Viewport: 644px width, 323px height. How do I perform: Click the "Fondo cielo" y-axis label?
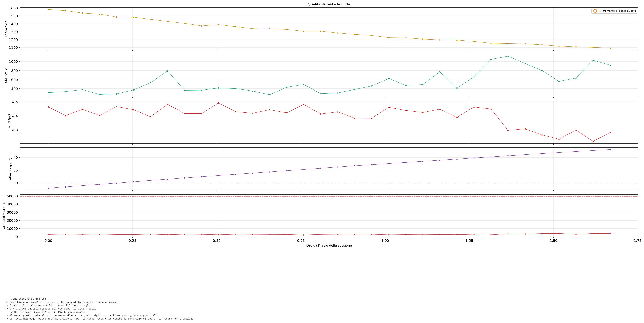tap(6, 29)
